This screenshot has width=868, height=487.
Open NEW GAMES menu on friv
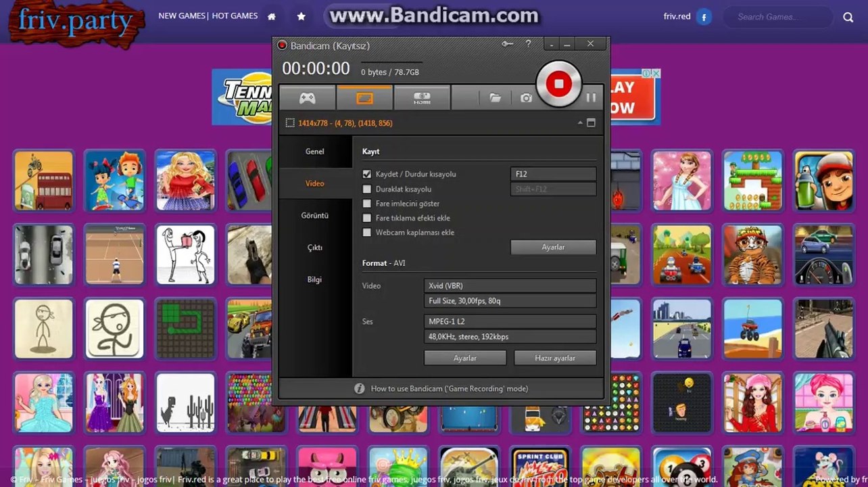coord(182,16)
